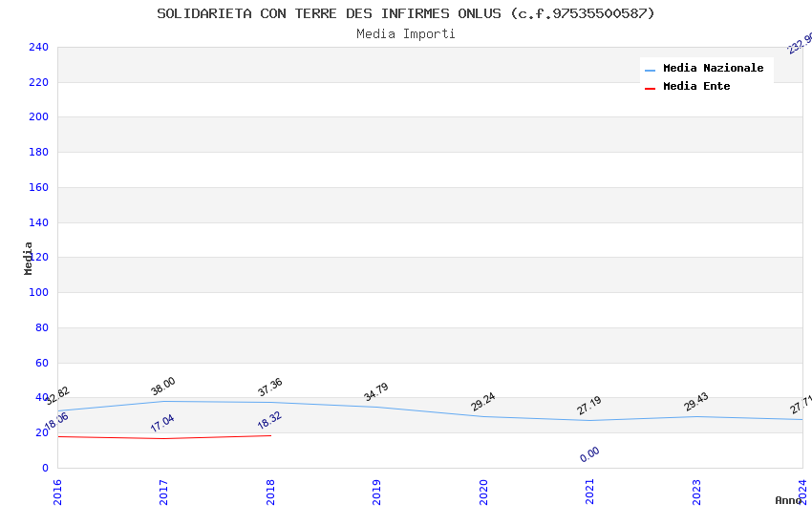812x525 pixels.
Task: Click the 29.43 data label for 2023
Action: 696,402
